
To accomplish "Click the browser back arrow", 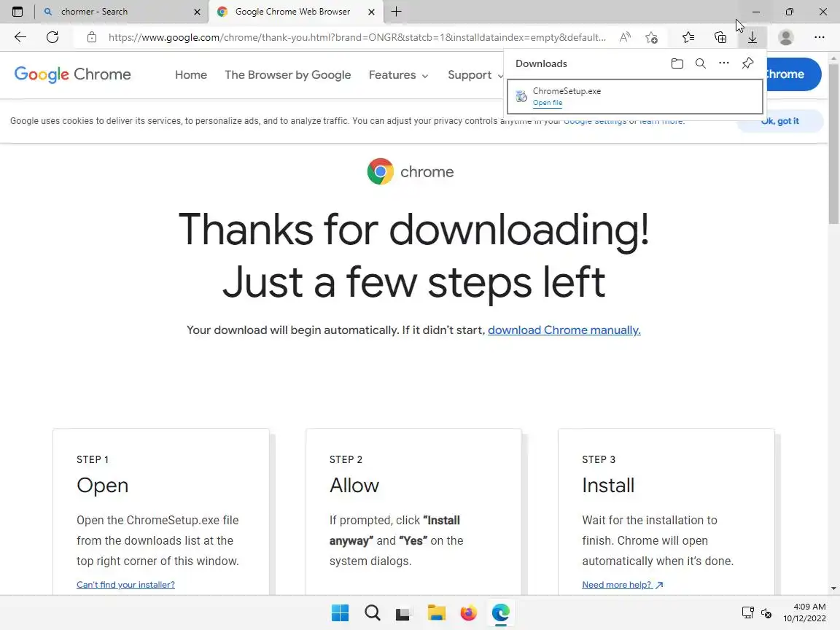I will pos(20,37).
